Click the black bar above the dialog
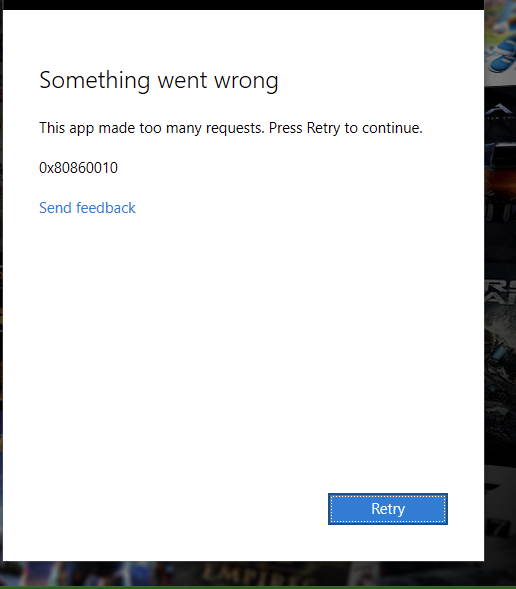 pyautogui.click(x=242, y=5)
